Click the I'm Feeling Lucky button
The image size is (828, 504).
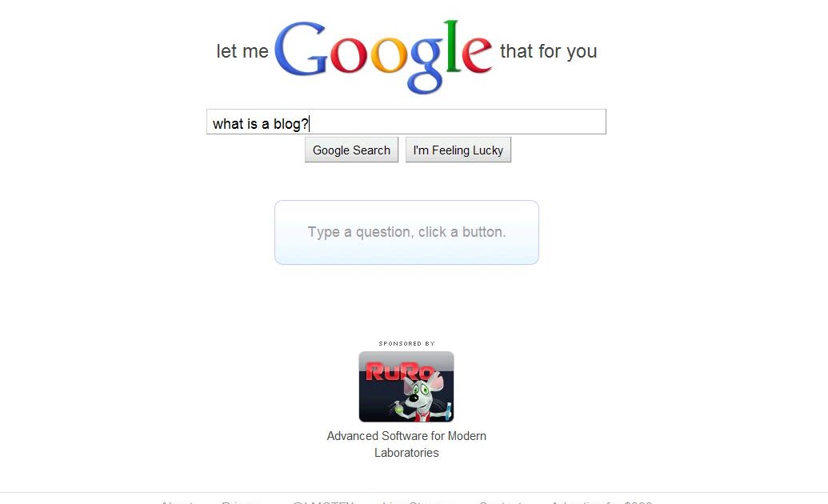click(x=458, y=150)
